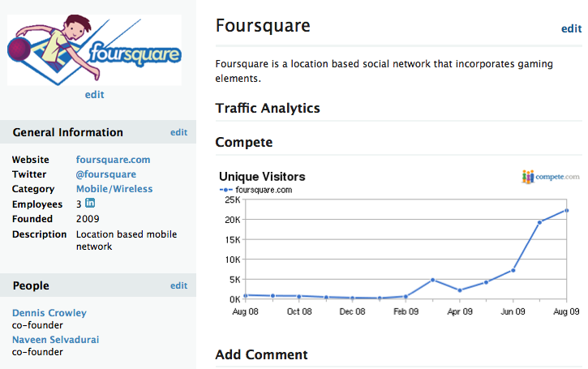Open Dennis Crowley's profile
This screenshot has height=369, width=588.
pos(49,313)
